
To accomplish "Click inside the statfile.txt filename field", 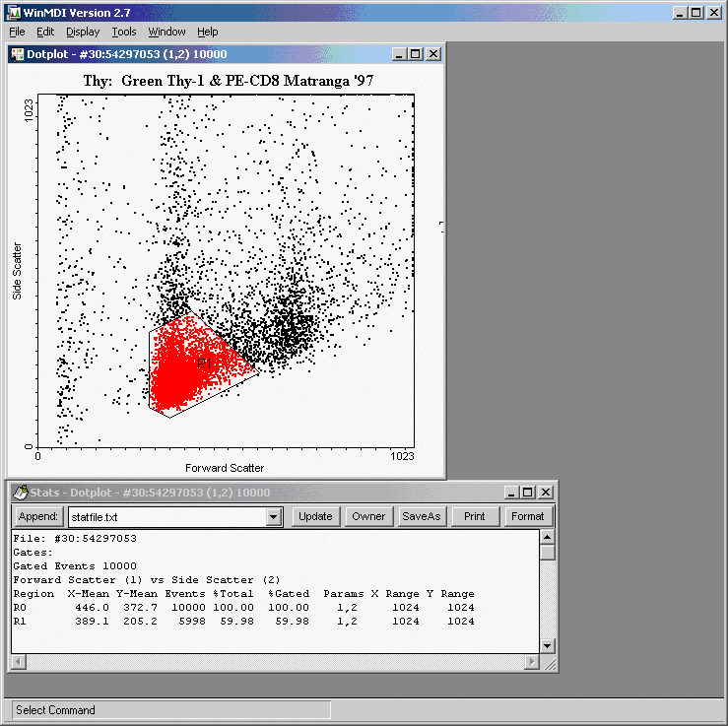I will [x=165, y=517].
